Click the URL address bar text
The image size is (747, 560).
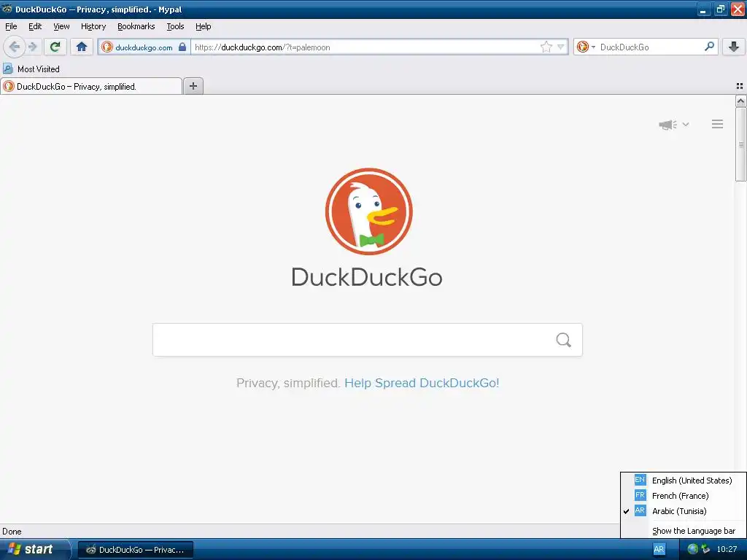tap(263, 47)
